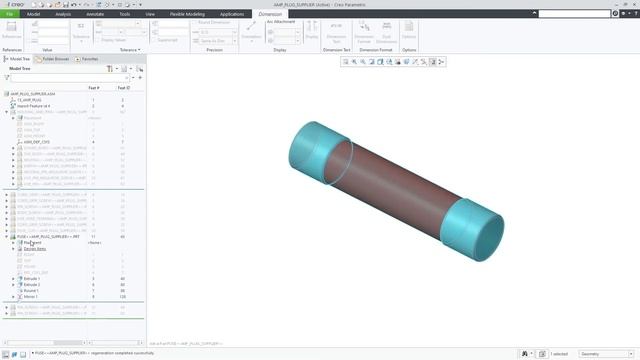Switch to the Folder Browser tab

[52, 59]
